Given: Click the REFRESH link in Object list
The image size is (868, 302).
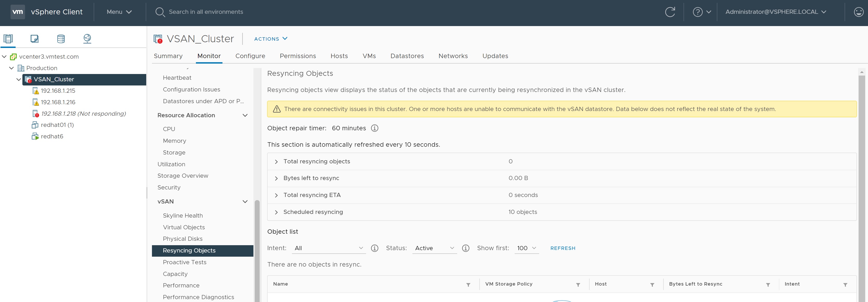Looking at the screenshot, I should point(563,248).
